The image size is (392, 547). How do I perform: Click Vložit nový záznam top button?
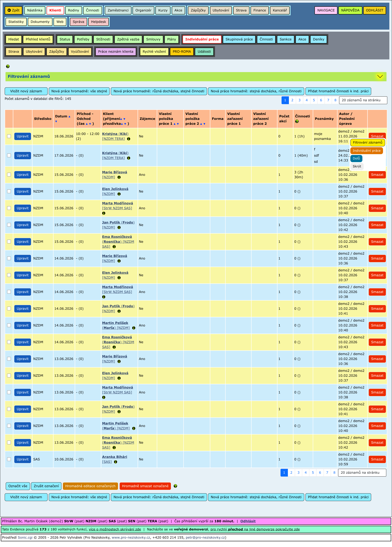(26, 91)
